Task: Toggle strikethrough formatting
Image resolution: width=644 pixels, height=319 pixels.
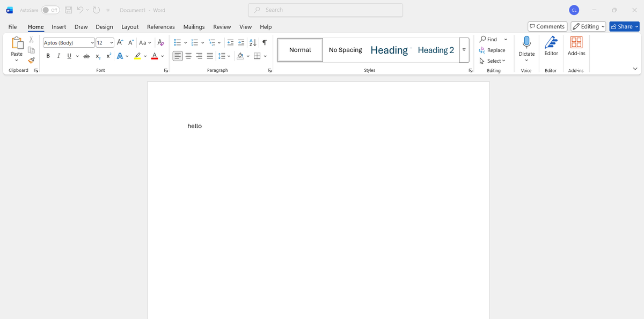Action: click(x=86, y=56)
